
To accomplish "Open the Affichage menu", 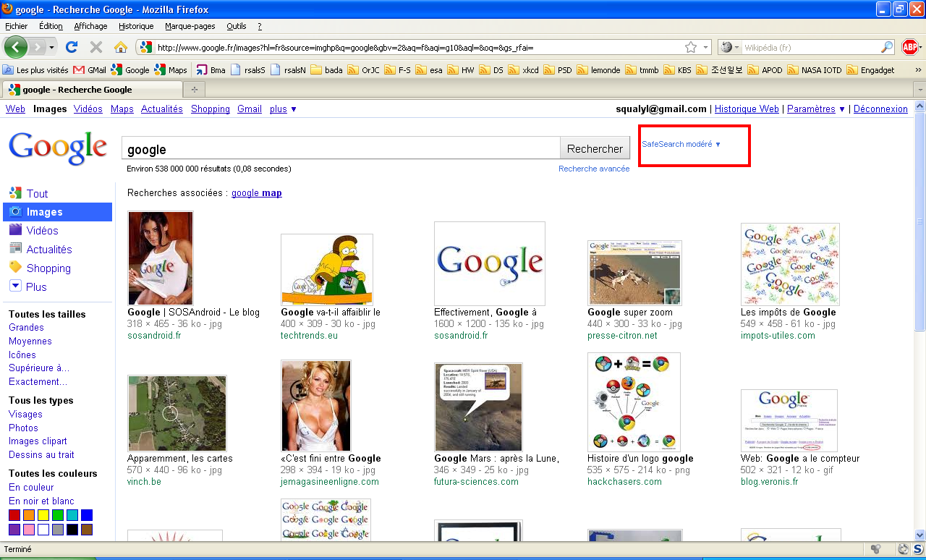I will (x=90, y=26).
